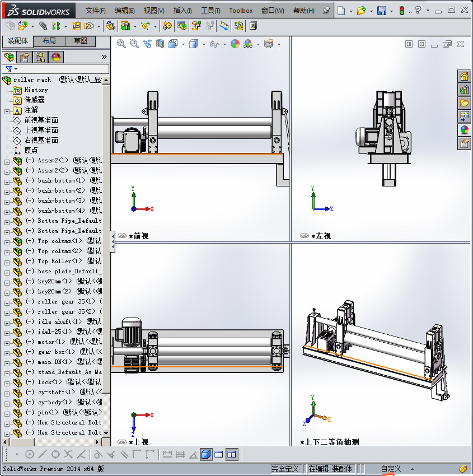Click Zoom to Area icon
The height and width of the screenshot is (476, 473).
click(134, 44)
